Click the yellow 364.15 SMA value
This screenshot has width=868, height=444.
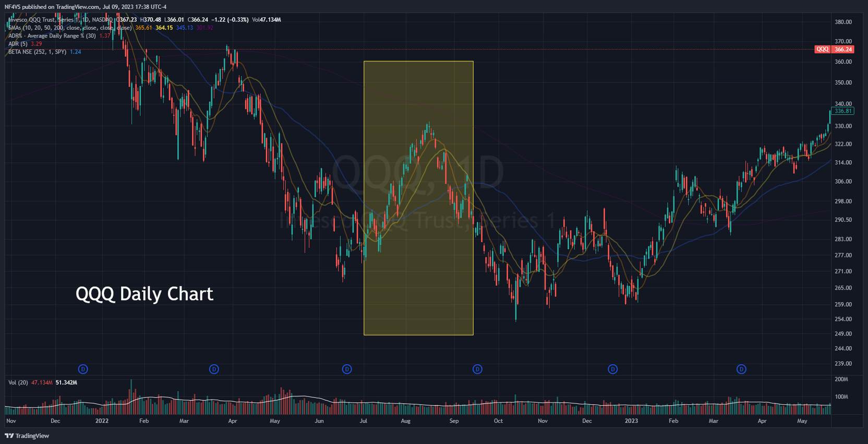click(164, 28)
